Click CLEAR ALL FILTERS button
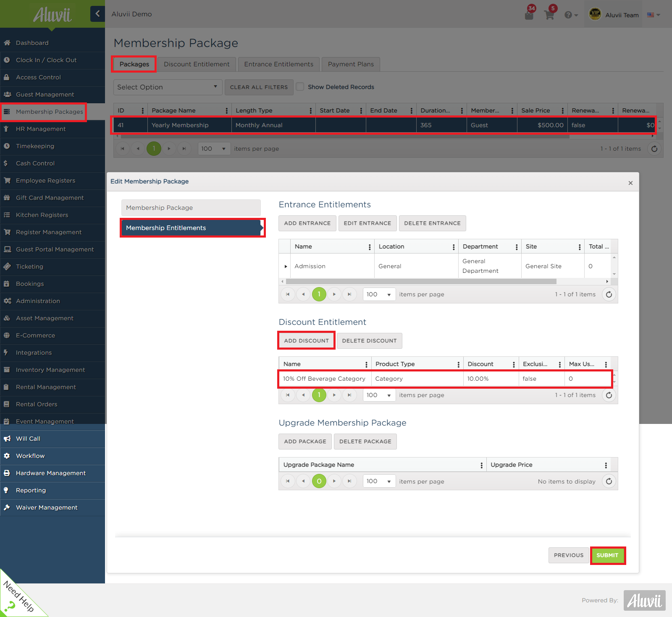 (259, 87)
